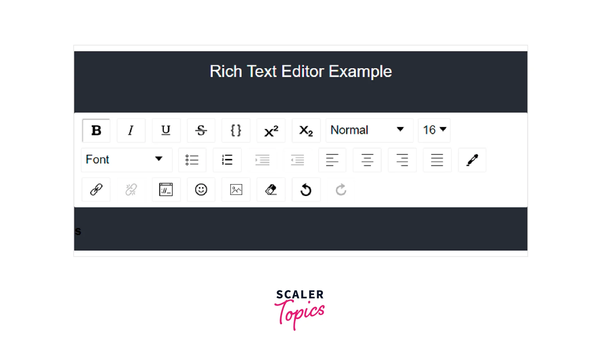Insert an ordered numbered list
Screen dimensions: 599x364
tap(227, 160)
